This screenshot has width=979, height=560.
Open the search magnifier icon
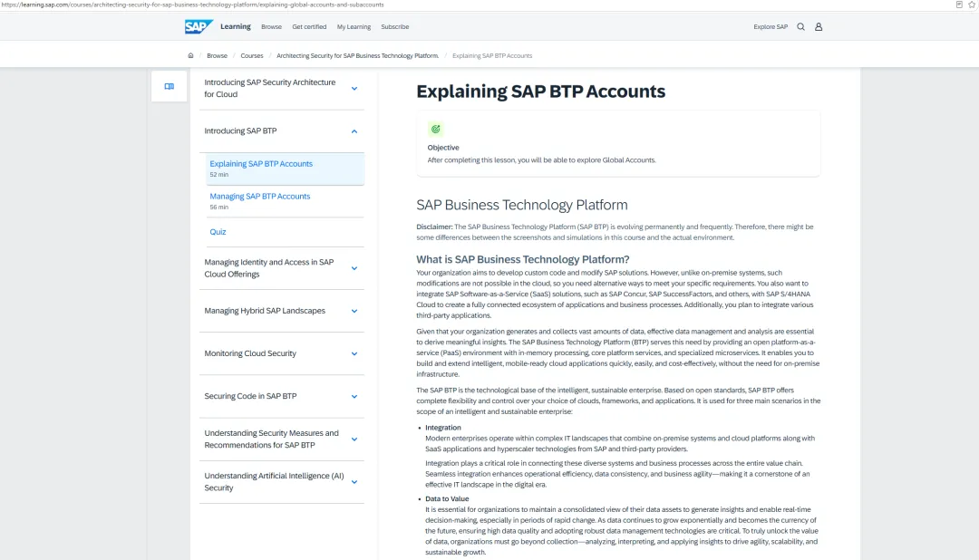point(800,27)
